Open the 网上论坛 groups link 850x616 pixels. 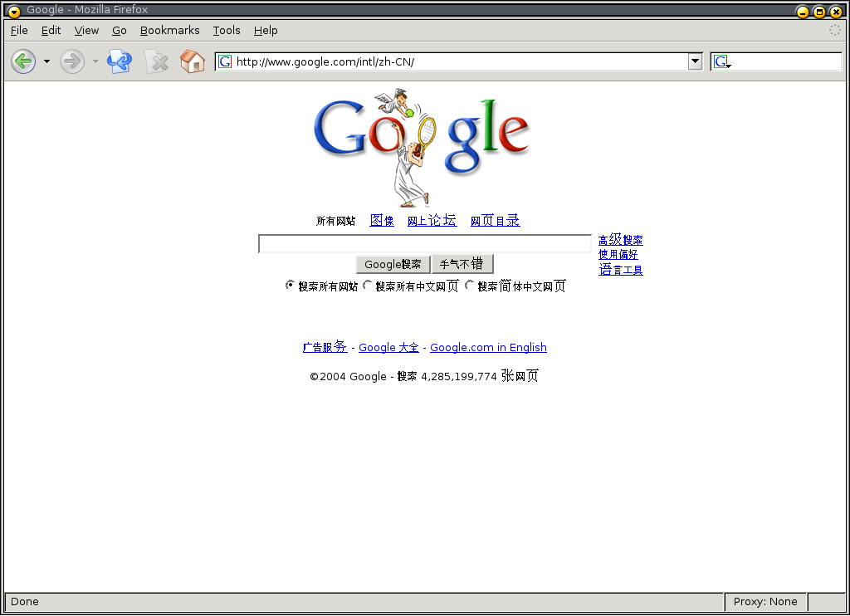click(432, 220)
